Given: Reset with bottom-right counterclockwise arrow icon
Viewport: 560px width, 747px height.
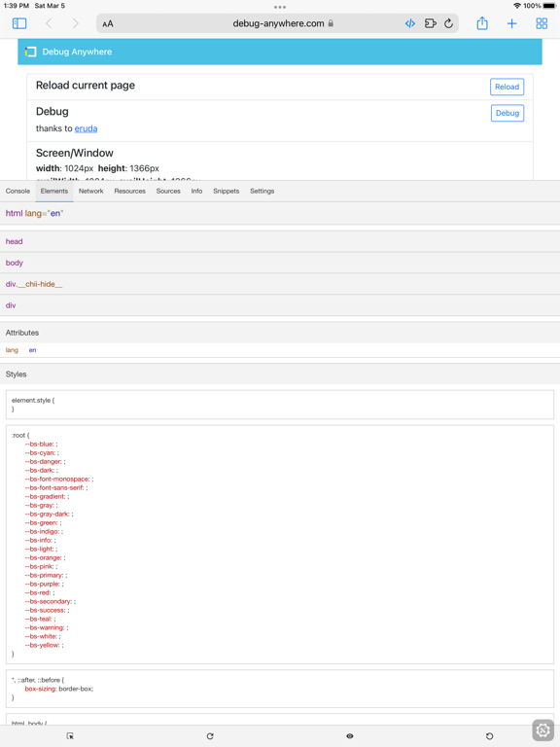Looking at the screenshot, I should [489, 736].
